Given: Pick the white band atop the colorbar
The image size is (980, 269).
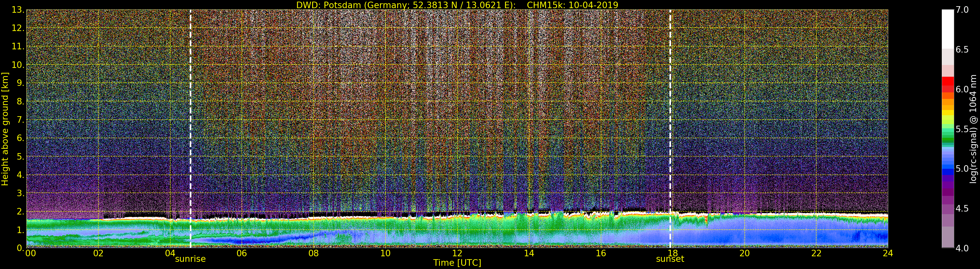Looking at the screenshot, I should pos(948,29).
